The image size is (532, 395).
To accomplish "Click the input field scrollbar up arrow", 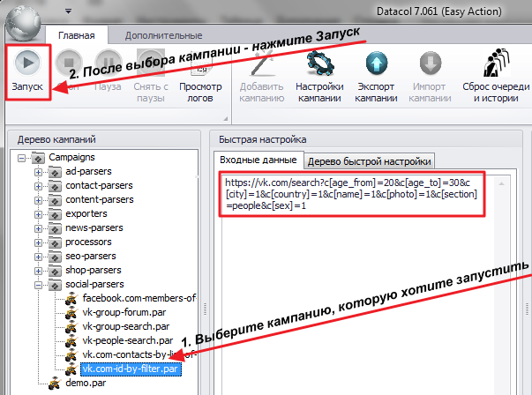I will click(501, 183).
